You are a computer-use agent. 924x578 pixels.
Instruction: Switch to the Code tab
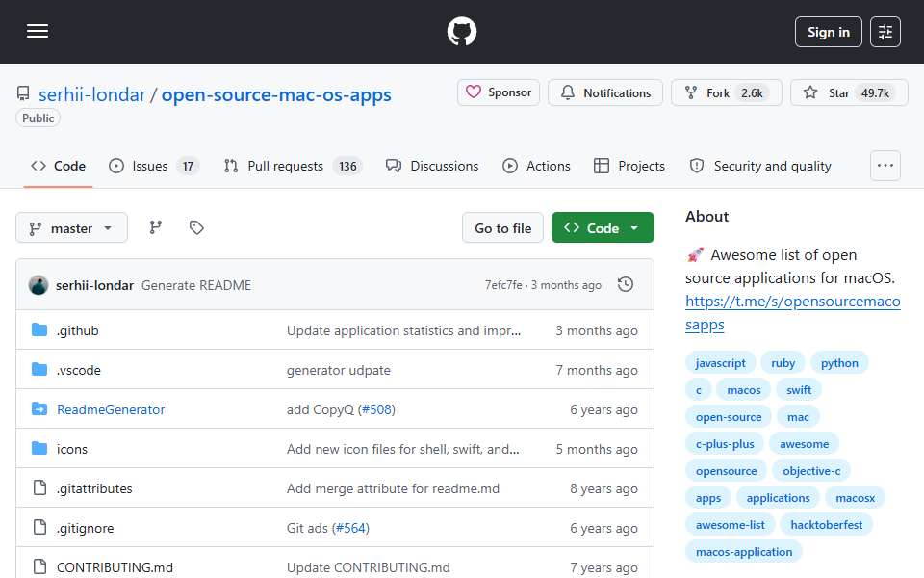59,166
